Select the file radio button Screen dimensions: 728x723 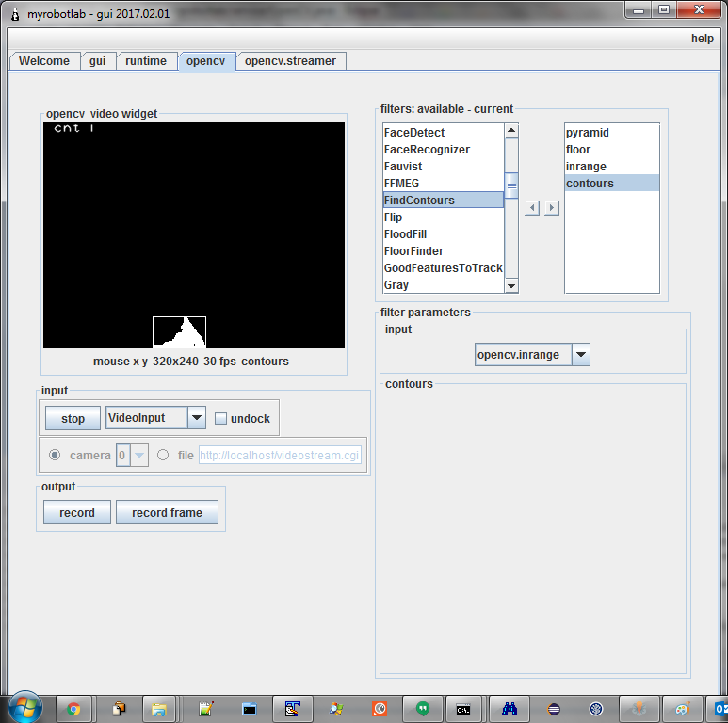[x=163, y=455]
